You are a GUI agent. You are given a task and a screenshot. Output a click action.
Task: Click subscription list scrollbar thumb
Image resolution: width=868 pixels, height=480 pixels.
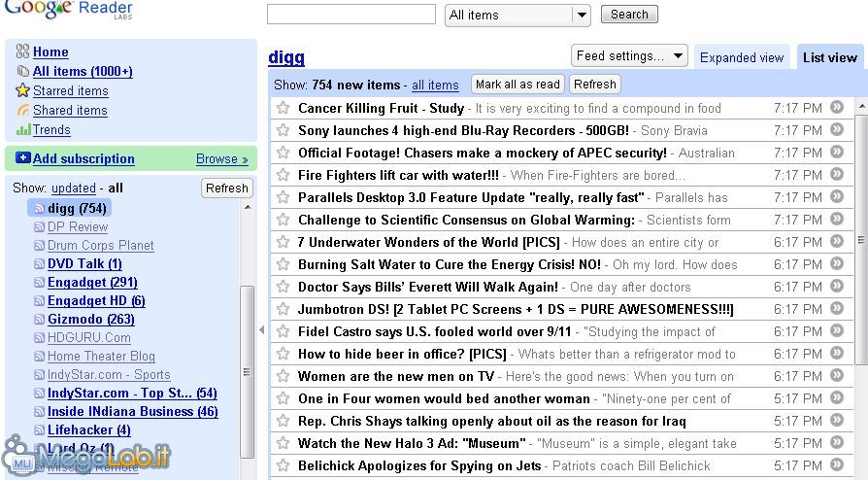click(247, 371)
